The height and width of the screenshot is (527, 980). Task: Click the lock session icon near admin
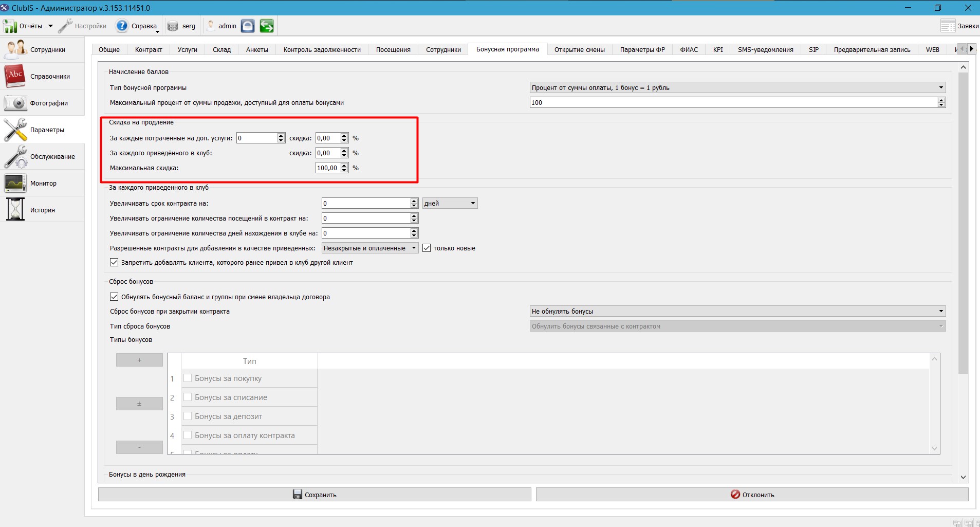tap(248, 26)
